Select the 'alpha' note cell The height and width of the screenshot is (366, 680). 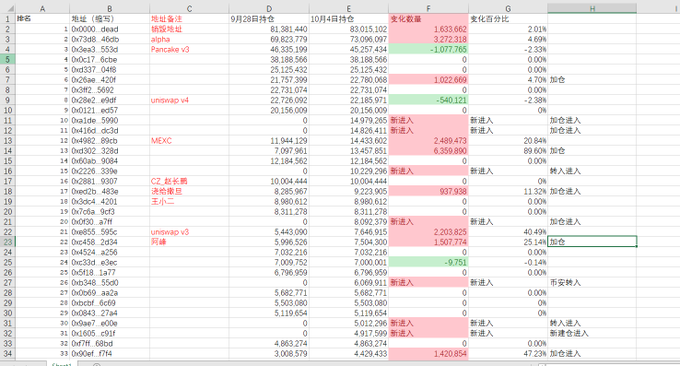coord(189,39)
